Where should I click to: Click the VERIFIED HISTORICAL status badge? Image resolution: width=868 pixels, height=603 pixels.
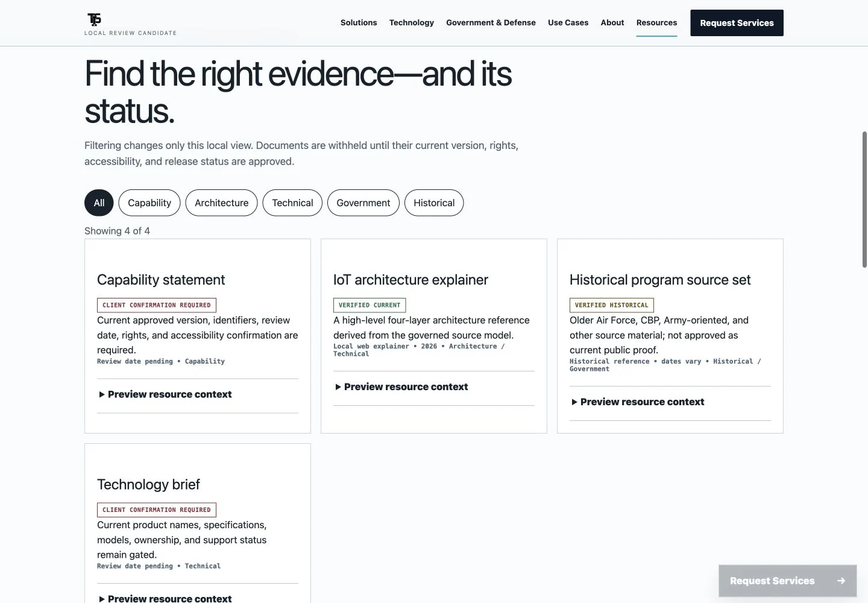click(612, 305)
